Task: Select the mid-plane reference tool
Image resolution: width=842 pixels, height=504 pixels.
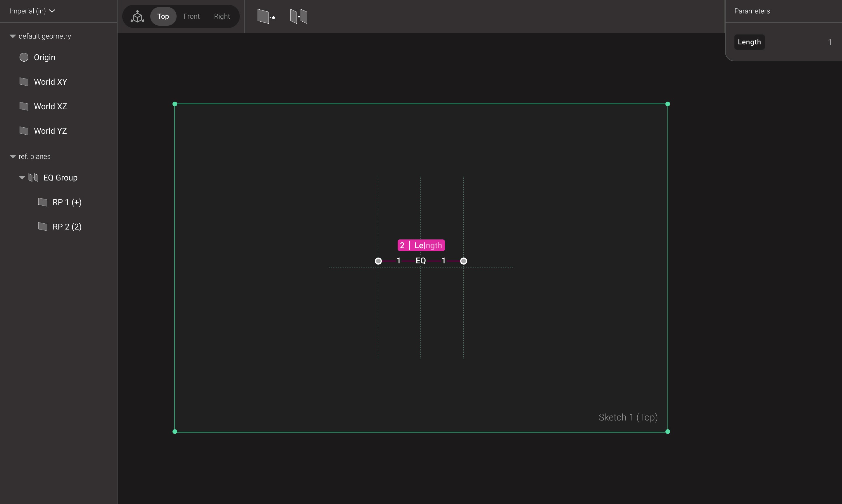Action: (x=298, y=16)
